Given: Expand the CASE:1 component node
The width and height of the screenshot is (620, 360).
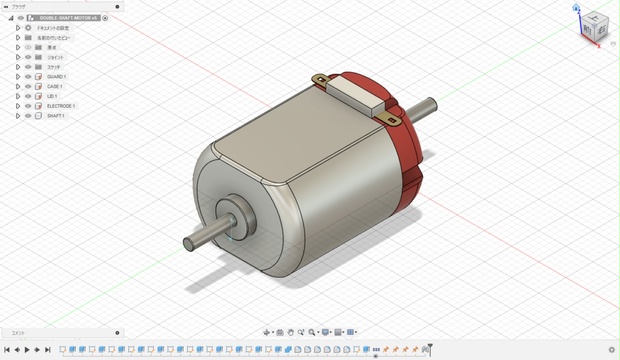Looking at the screenshot, I should coord(18,86).
